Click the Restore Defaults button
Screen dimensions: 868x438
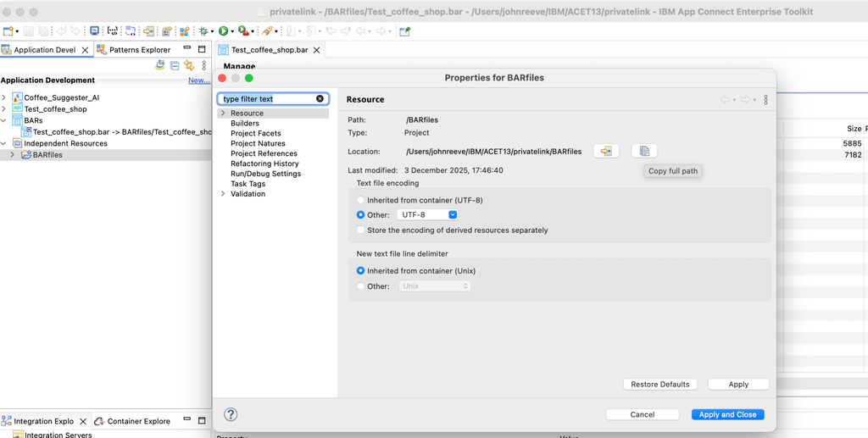[x=660, y=385]
